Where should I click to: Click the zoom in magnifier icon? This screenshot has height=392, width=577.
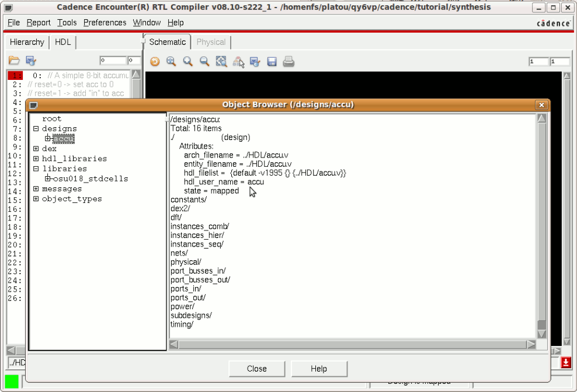[x=187, y=61]
